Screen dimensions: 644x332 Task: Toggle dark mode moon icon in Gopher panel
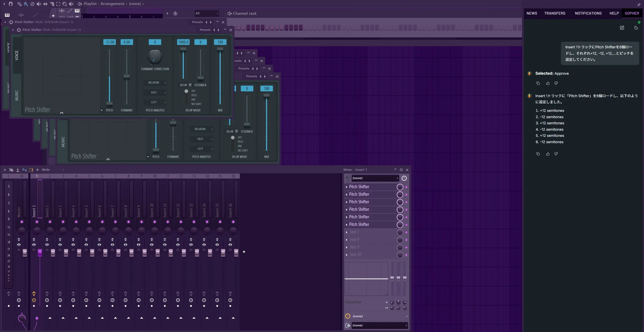coord(636,28)
